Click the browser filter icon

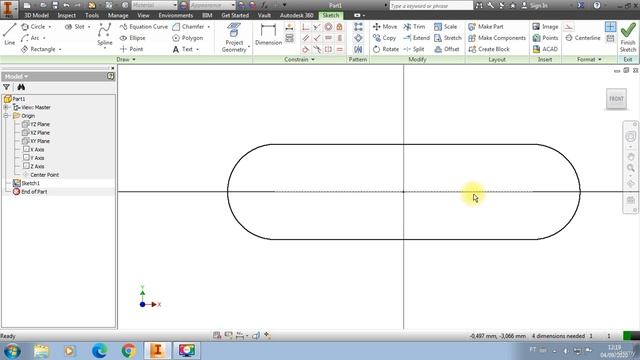[7, 87]
